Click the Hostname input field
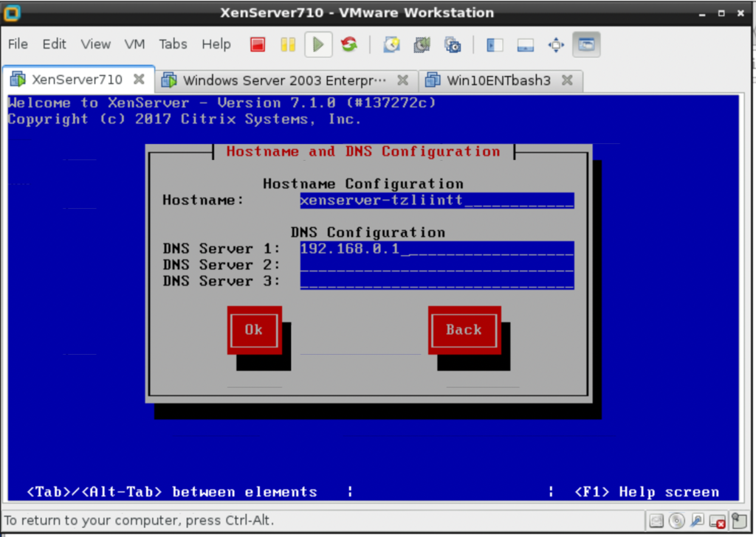Image resolution: width=756 pixels, height=537 pixels. pyautogui.click(x=437, y=201)
